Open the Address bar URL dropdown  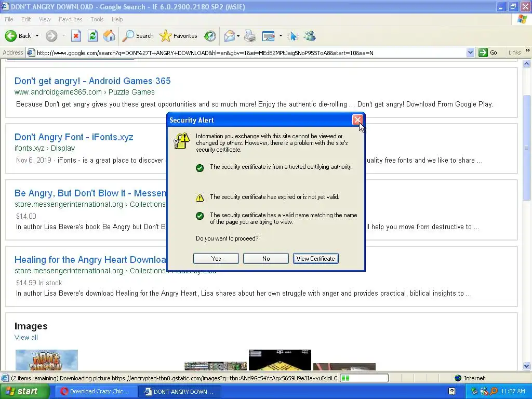coord(470,52)
